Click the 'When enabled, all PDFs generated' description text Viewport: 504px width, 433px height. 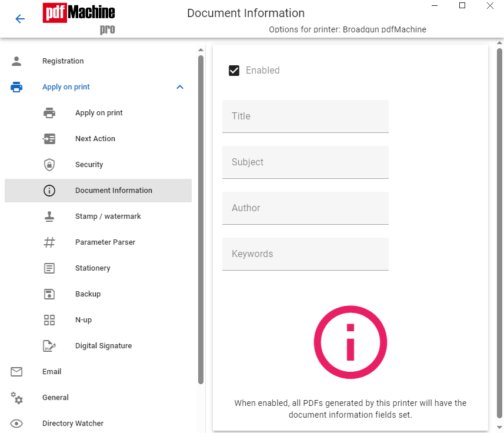(x=351, y=409)
